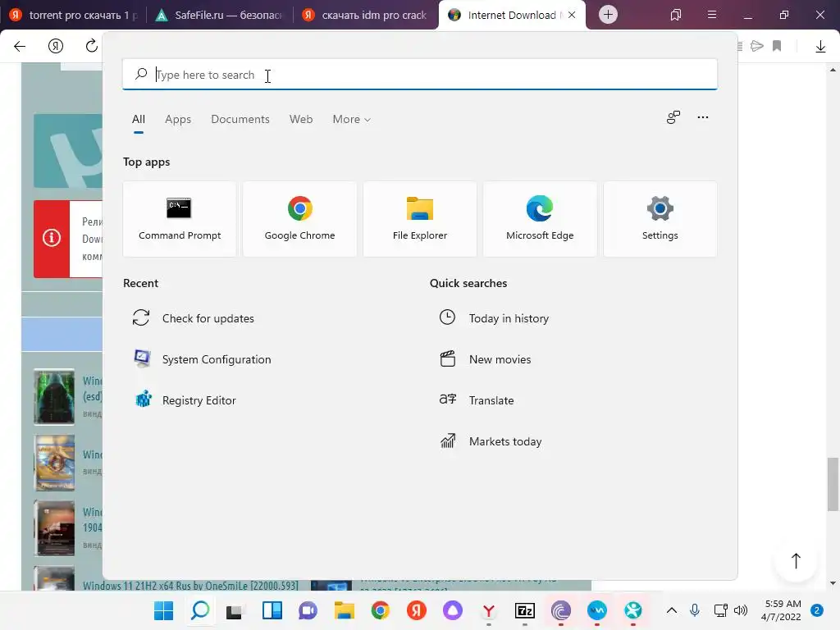Open red Yandex icon on taskbar
This screenshot has height=630, width=840.
416,610
